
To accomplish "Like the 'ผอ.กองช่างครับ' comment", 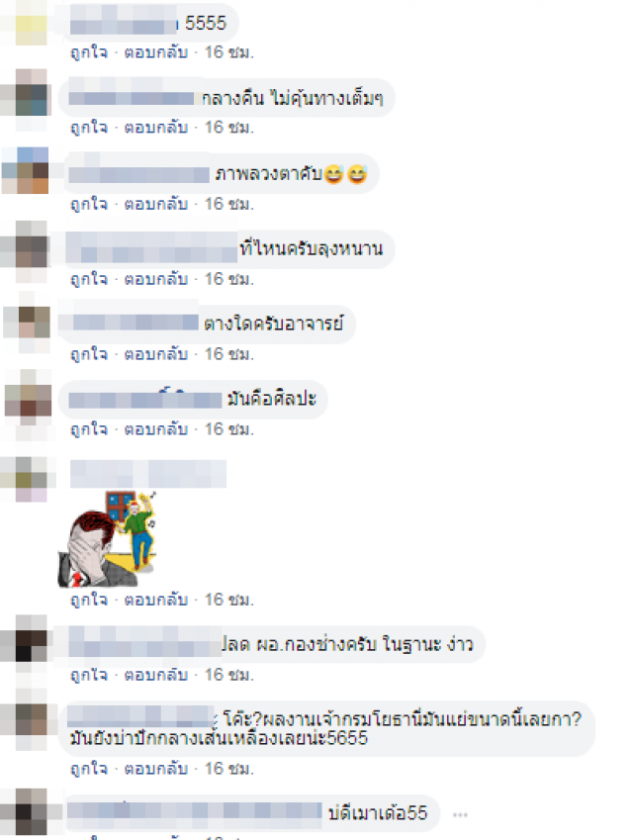I will pos(89,675).
